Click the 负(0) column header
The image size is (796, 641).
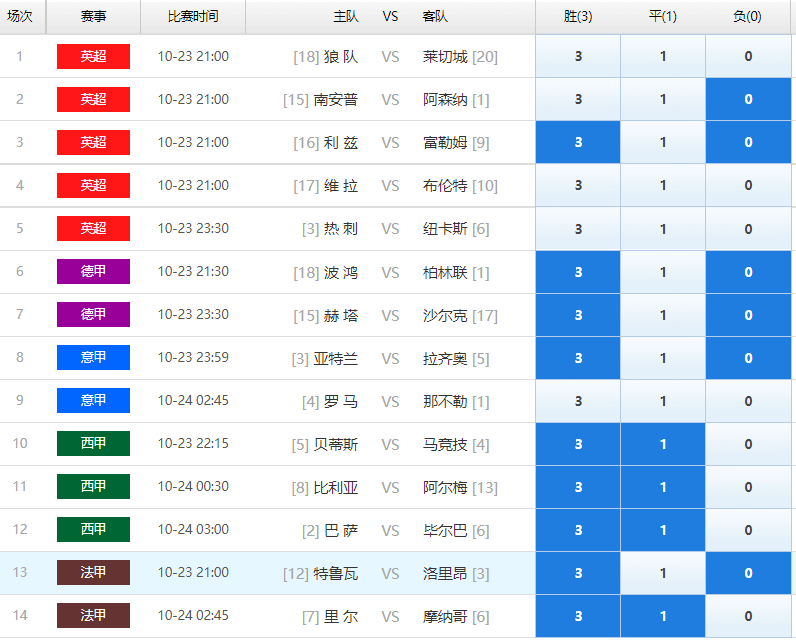(x=747, y=17)
